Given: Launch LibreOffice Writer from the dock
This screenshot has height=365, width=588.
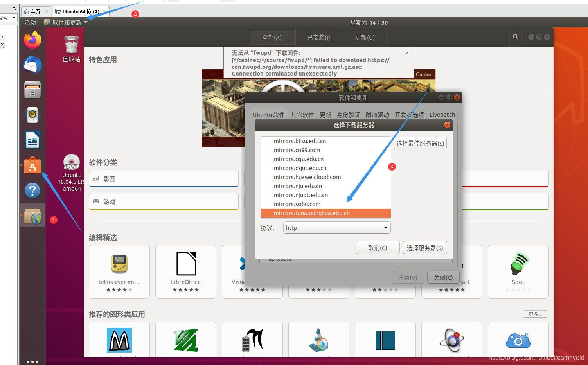Looking at the screenshot, I should coord(32,140).
